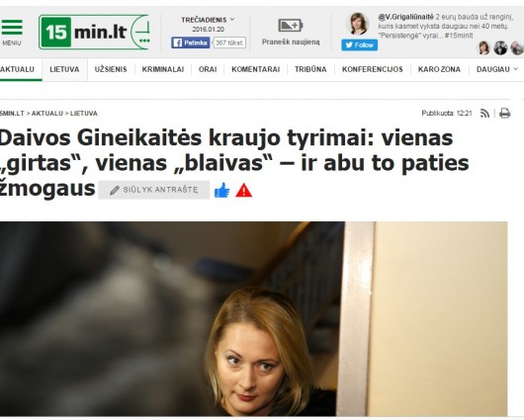This screenshot has width=524, height=420.
Task: Open the hamburger MENIU icon
Action: pos(12,28)
